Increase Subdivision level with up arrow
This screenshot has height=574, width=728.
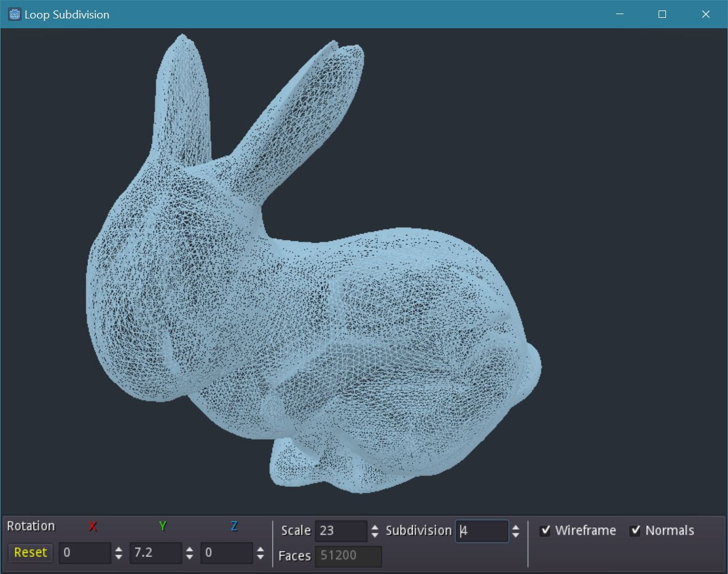[516, 527]
